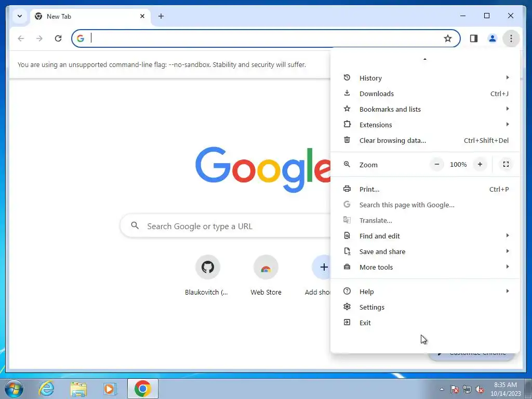This screenshot has height=399, width=532.
Task: Reload the current page
Action: [58, 38]
